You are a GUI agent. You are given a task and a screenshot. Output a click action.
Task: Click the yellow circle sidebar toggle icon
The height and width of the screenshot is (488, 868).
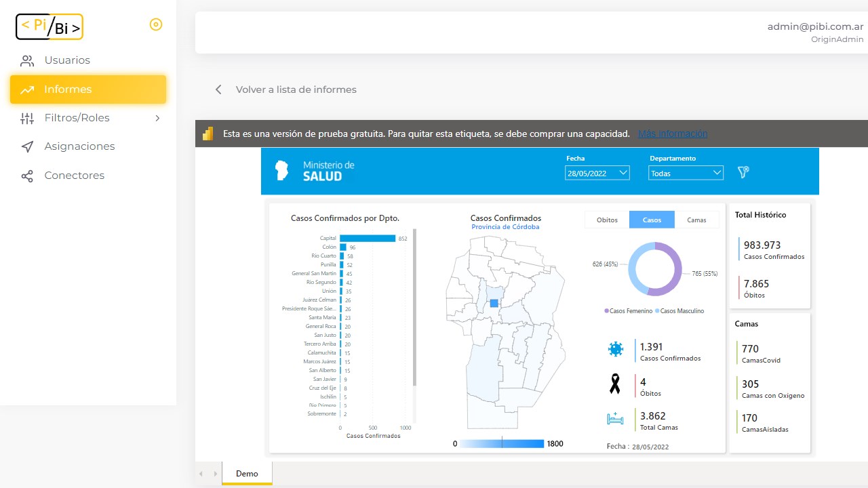coord(156,25)
